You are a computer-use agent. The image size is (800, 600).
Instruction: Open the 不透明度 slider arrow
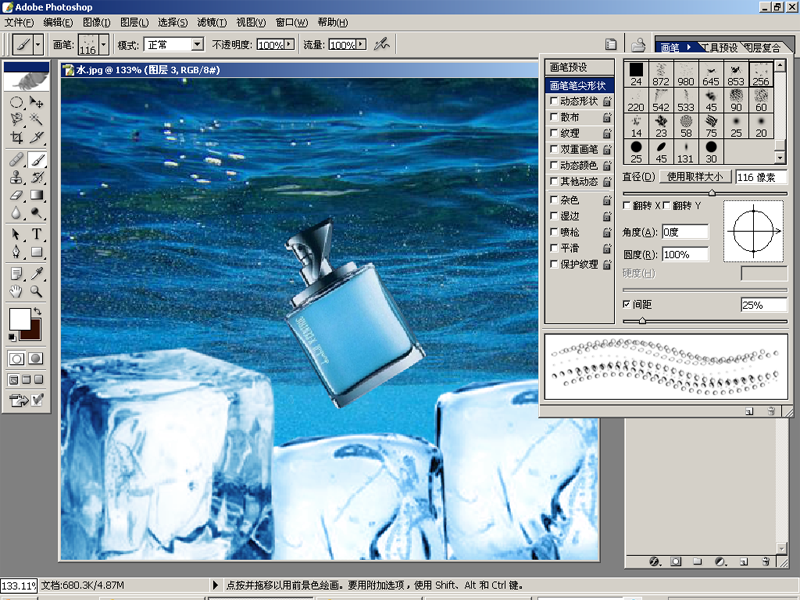click(289, 44)
